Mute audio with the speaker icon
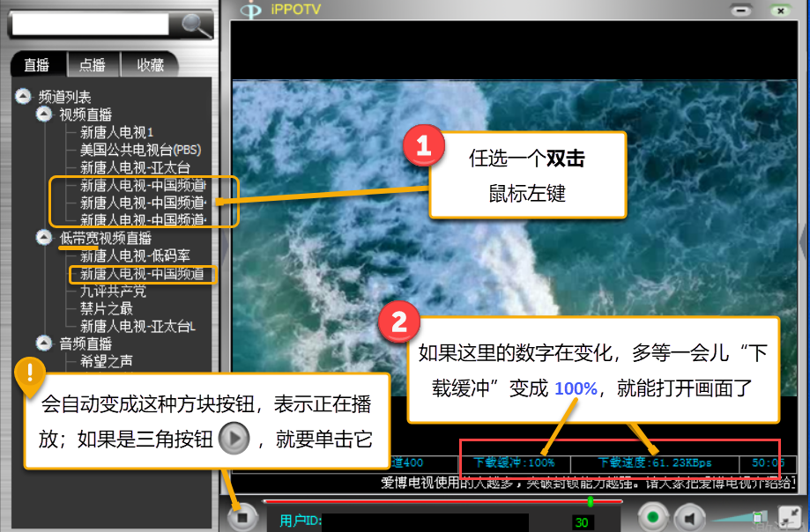This screenshot has width=810, height=532. pos(690,517)
